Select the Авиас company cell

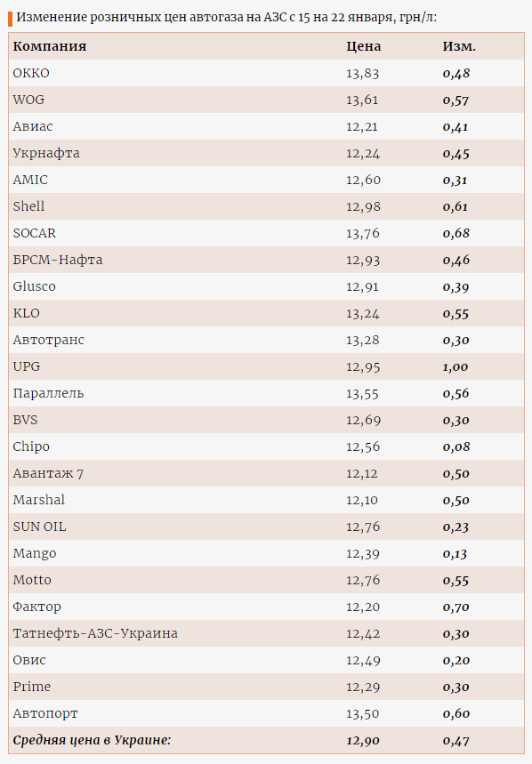coord(33,126)
